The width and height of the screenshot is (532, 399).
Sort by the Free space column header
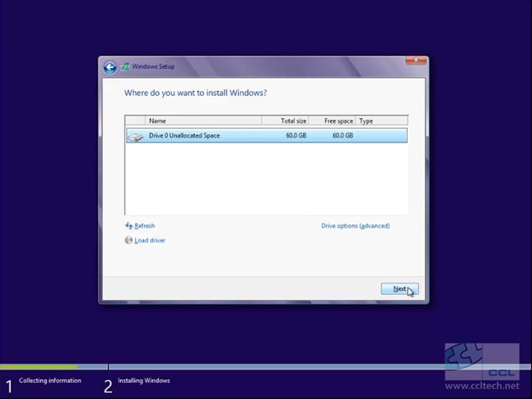[x=332, y=120]
